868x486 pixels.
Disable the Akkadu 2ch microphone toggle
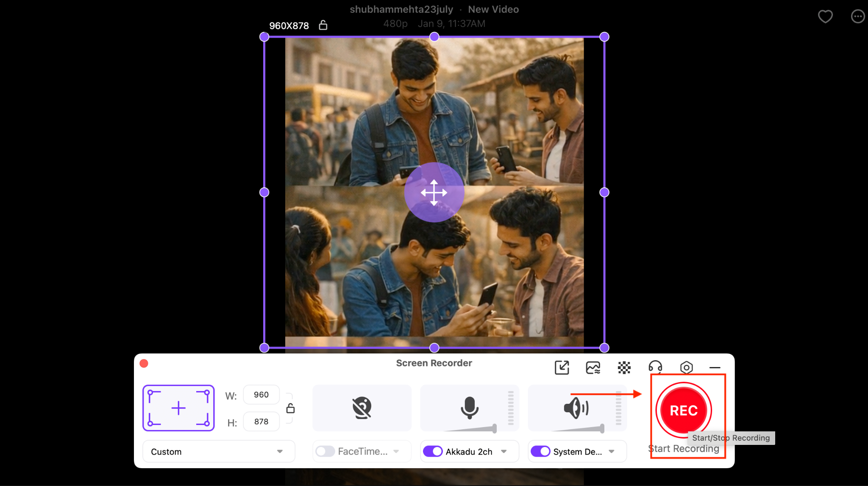point(433,451)
